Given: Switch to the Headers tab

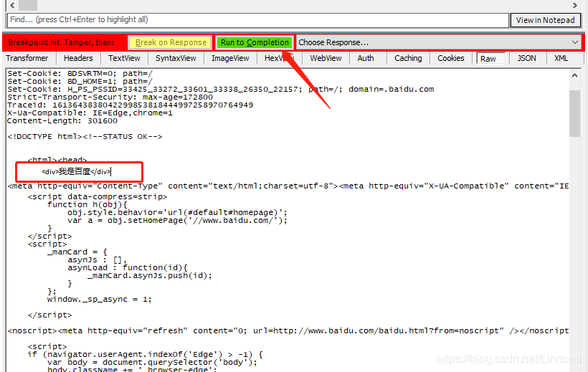Looking at the screenshot, I should point(78,58).
